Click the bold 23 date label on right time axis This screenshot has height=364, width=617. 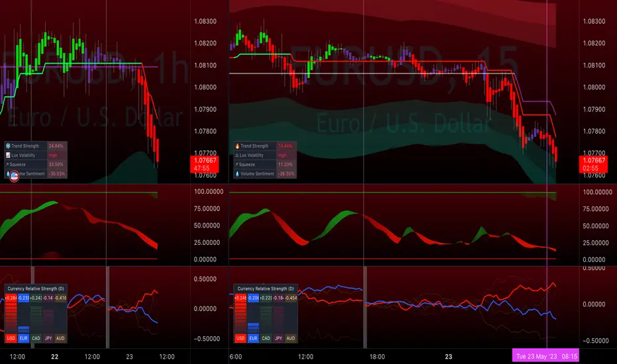(x=449, y=357)
